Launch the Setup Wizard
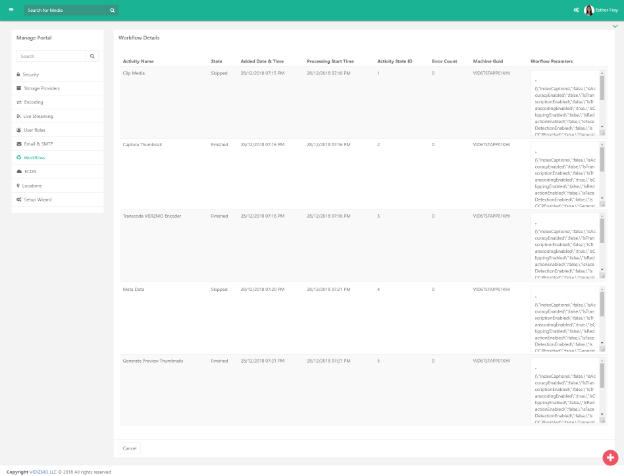The image size is (624, 476). pyautogui.click(x=36, y=199)
